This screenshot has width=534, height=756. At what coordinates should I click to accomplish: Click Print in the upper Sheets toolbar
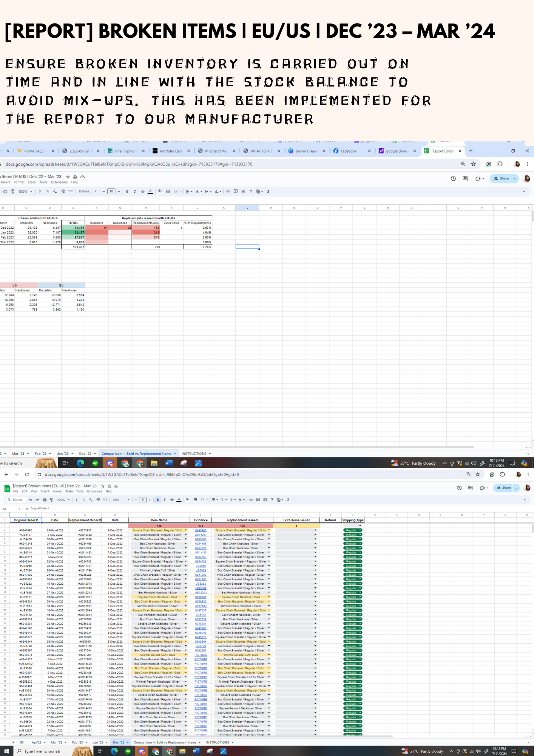tap(5, 192)
